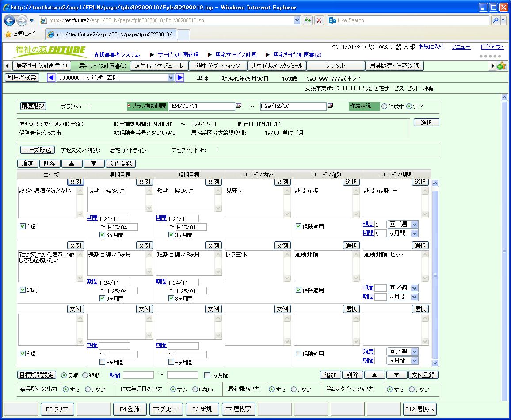Click the Stop loading red X icon

319,20
